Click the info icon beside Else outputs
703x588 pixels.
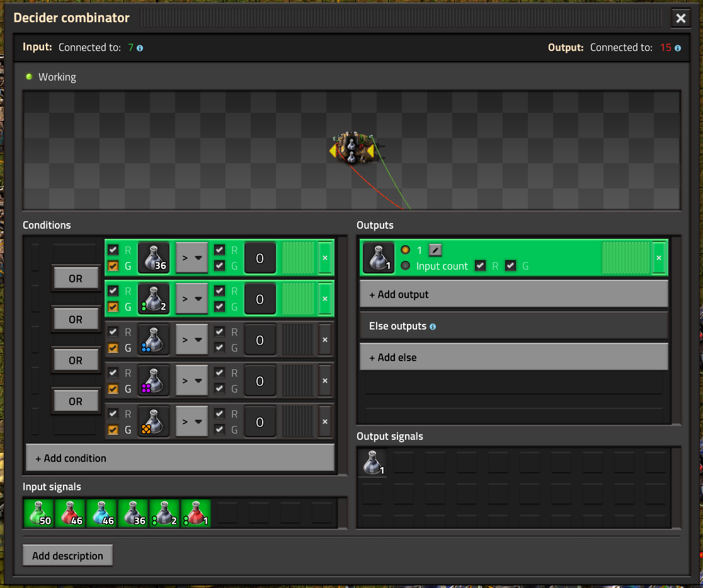pyautogui.click(x=433, y=326)
